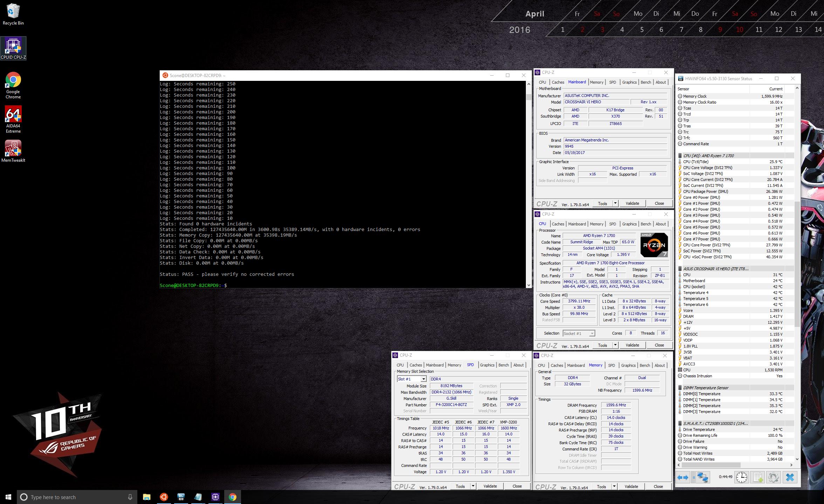Click the clock icon beside Memory Clock sensor
The height and width of the screenshot is (504, 824).
(680, 96)
